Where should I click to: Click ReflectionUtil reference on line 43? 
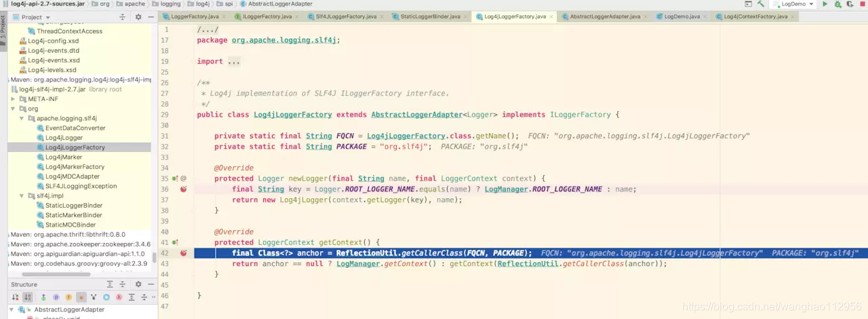click(x=528, y=263)
